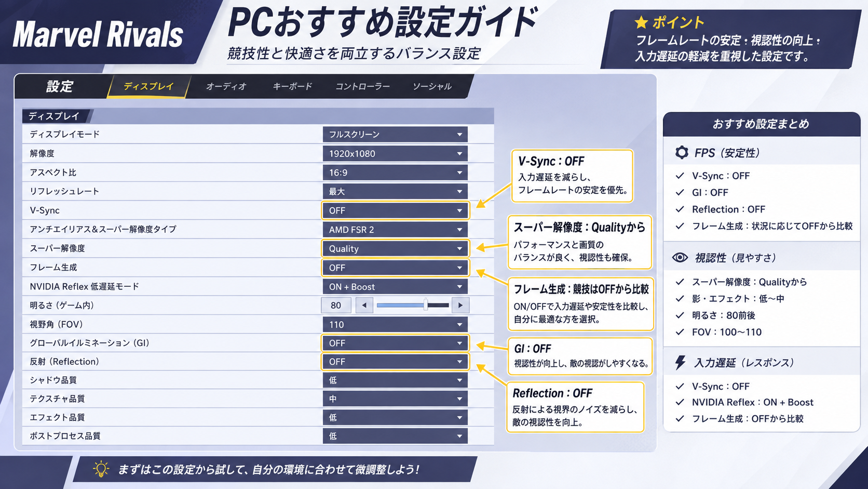
Task: Open the ディスプレイモード dropdown showing フルスクリーン
Action: (x=395, y=134)
